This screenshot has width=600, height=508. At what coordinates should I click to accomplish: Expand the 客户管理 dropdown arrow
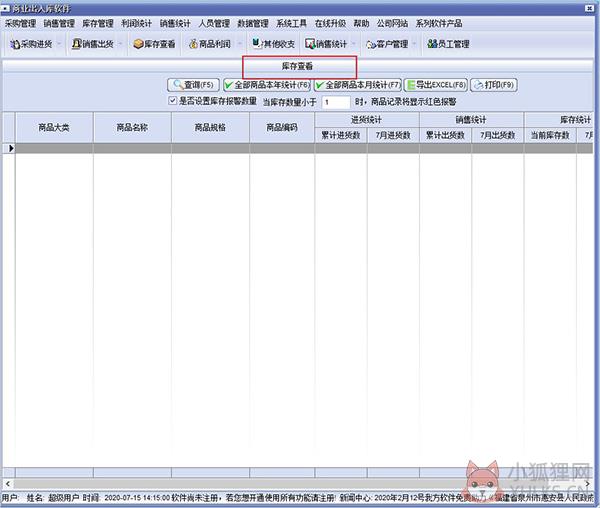click(414, 44)
